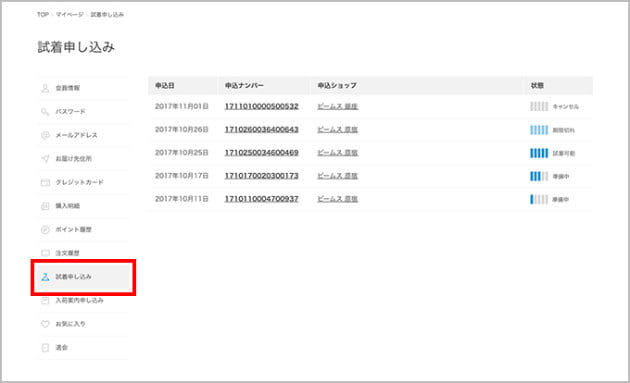This screenshot has width=630, height=383.
Task: Open the shop link in the 2017年10月17日 row
Action: point(338,176)
